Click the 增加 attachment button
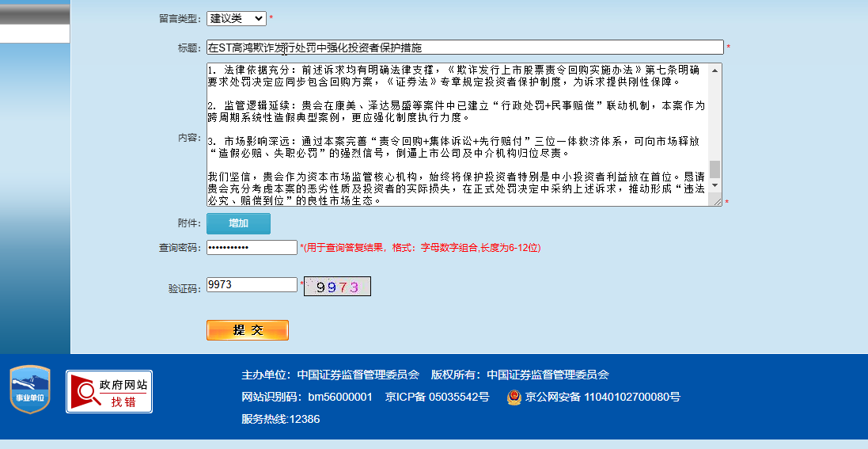Viewport: 868px width, 449px height. tap(239, 223)
